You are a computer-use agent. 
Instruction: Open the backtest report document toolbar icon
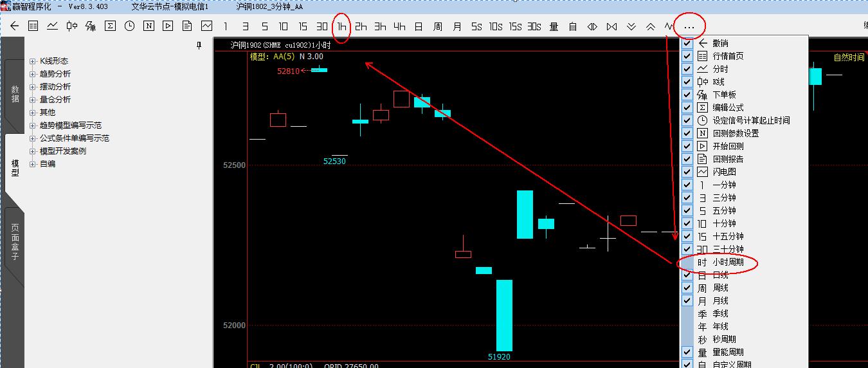(x=187, y=26)
